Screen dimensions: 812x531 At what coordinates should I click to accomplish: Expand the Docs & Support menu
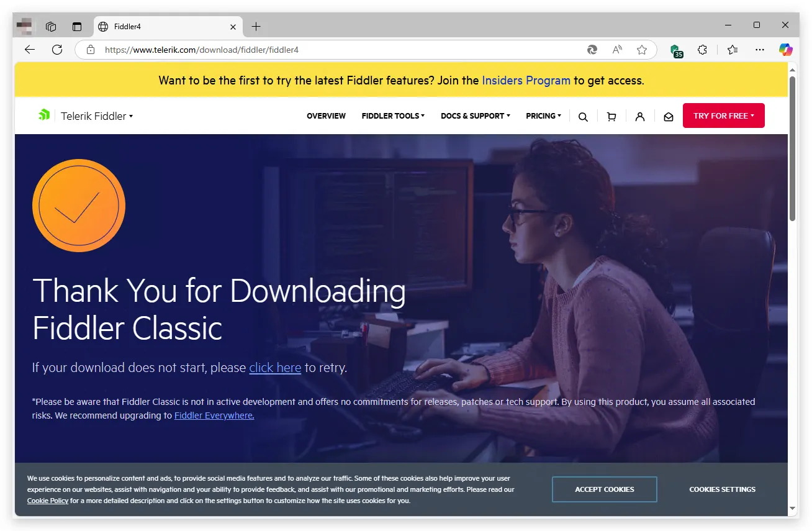pyautogui.click(x=476, y=116)
